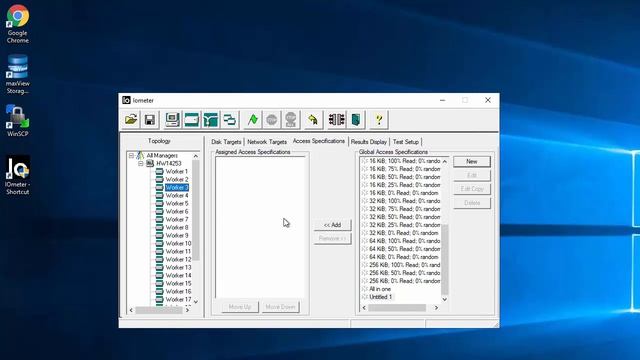Viewport: 640px width, 360px height.
Task: Save the test configuration file
Action: 150,120
